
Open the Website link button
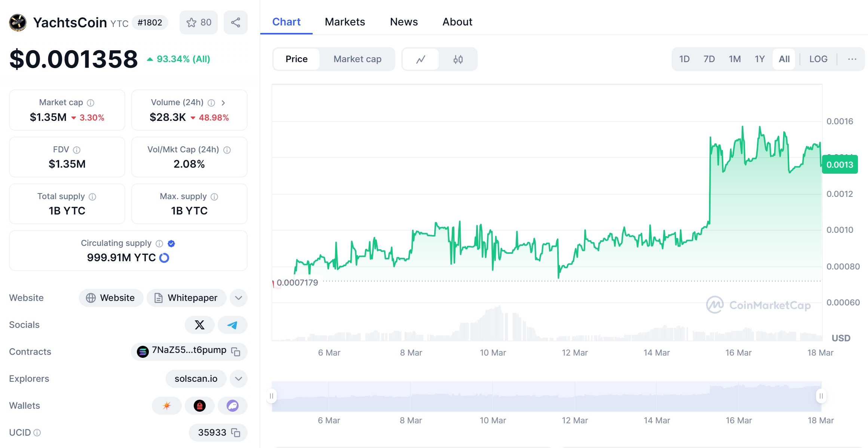pyautogui.click(x=111, y=298)
